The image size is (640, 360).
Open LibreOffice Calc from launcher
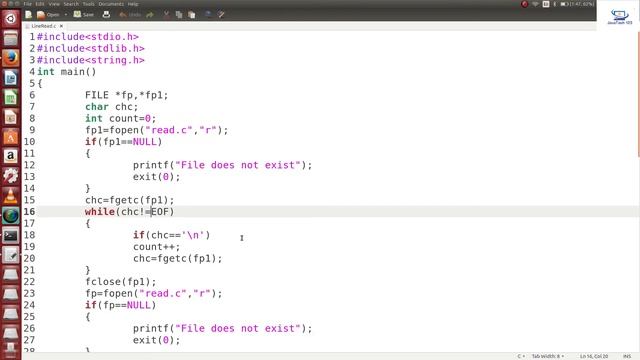pyautogui.click(x=11, y=98)
